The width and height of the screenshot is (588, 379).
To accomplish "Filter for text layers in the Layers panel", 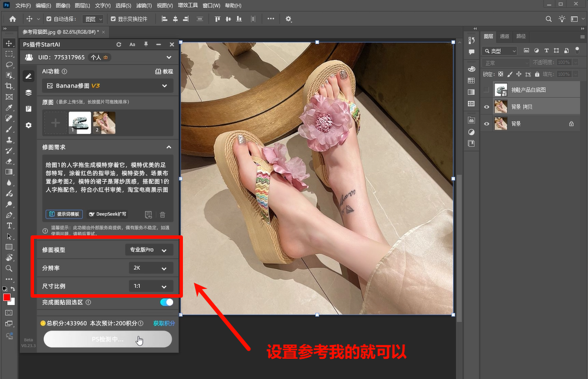I will click(x=546, y=51).
